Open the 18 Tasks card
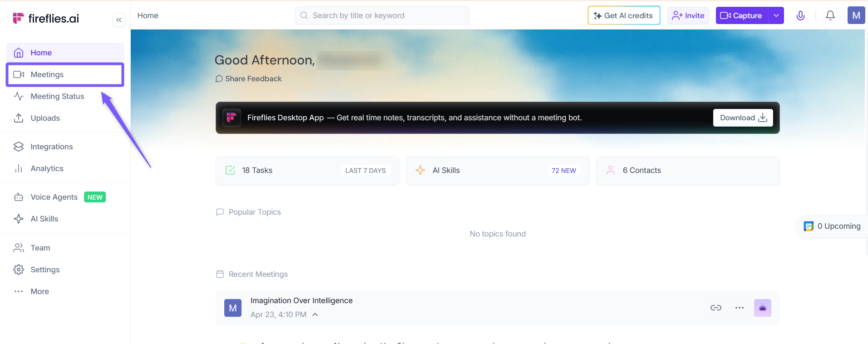Image resolution: width=868 pixels, height=344 pixels. point(307,170)
